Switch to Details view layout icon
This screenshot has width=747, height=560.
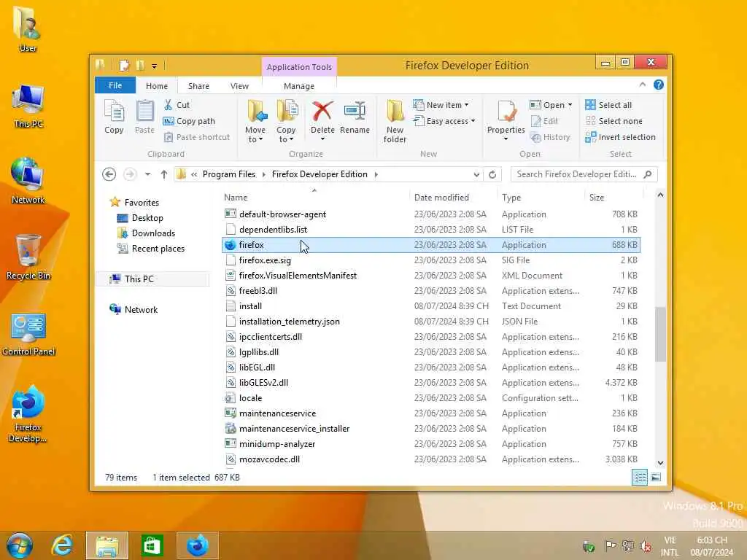[639, 477]
